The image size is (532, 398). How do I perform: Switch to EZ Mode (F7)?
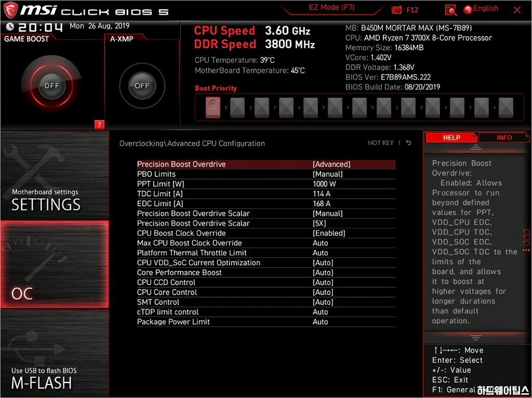[331, 7]
